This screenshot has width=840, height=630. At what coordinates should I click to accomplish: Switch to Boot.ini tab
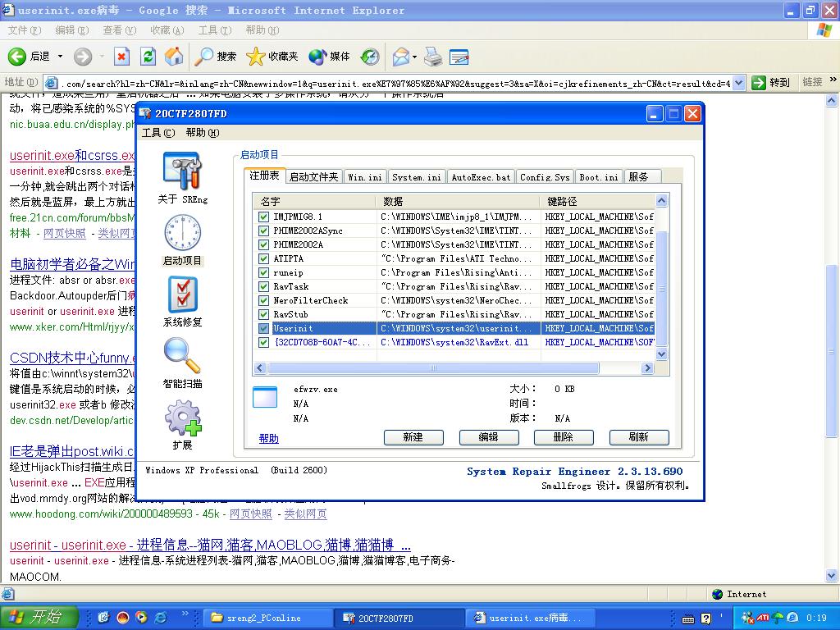point(598,177)
